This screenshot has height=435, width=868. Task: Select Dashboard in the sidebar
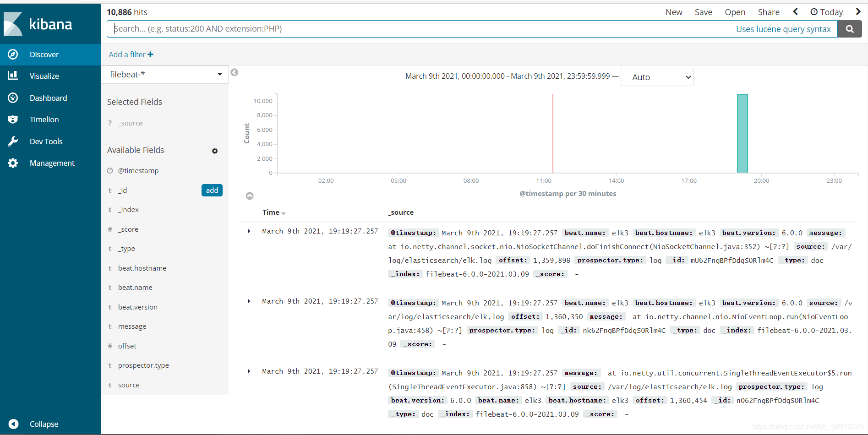click(48, 98)
